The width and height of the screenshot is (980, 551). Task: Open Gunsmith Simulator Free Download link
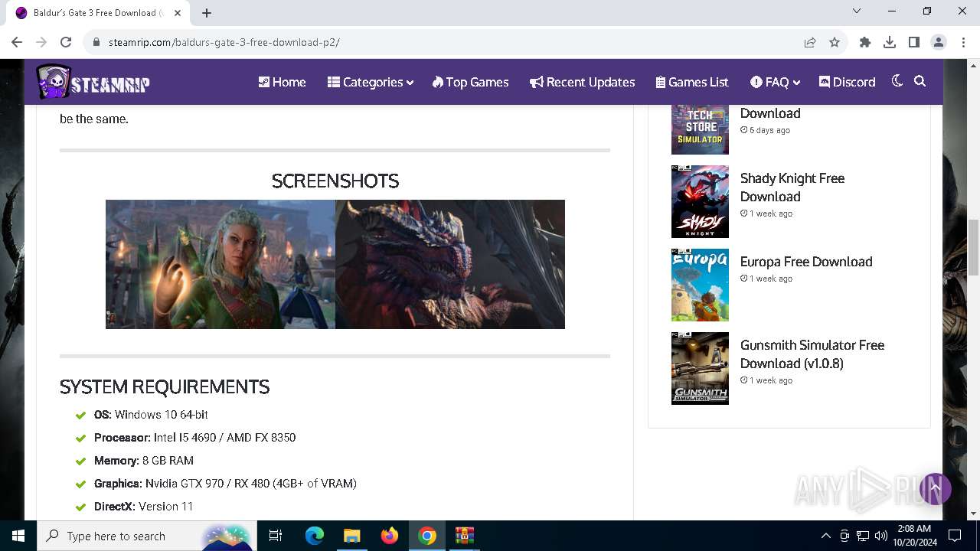812,354
